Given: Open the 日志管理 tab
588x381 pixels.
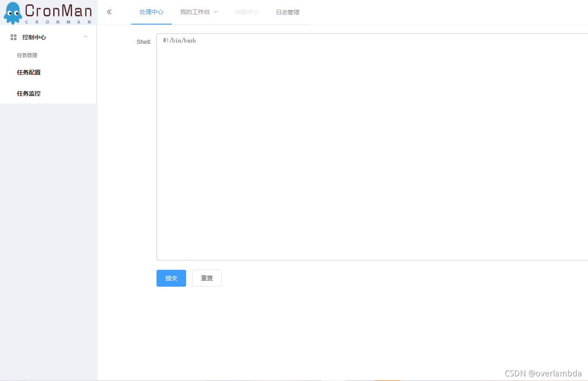Looking at the screenshot, I should [288, 12].
